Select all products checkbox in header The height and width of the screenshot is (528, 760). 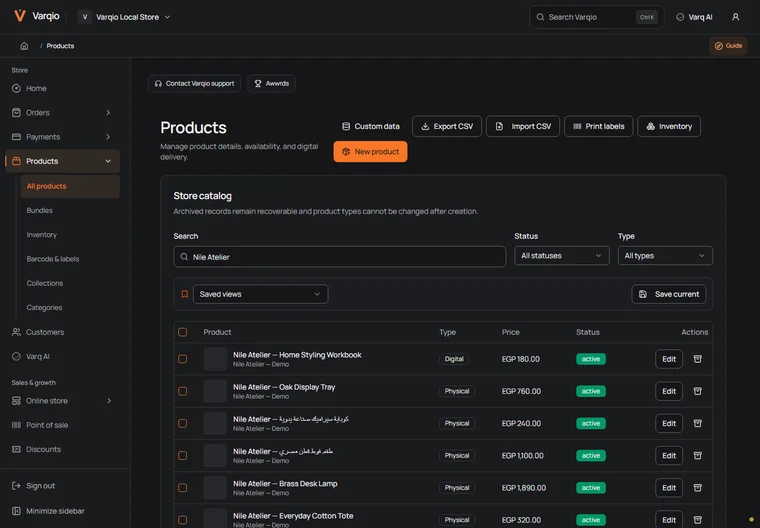(x=183, y=332)
